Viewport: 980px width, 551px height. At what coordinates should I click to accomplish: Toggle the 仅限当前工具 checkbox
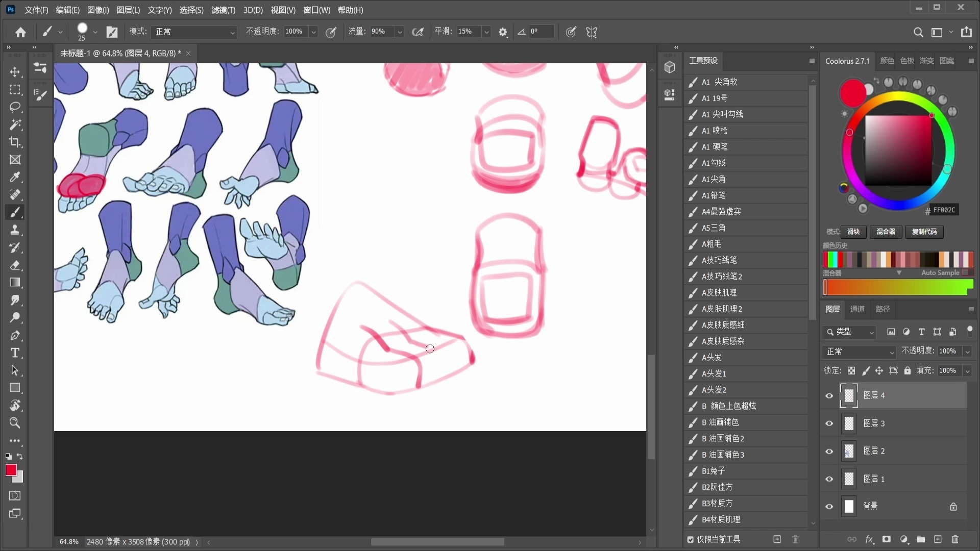coord(691,539)
